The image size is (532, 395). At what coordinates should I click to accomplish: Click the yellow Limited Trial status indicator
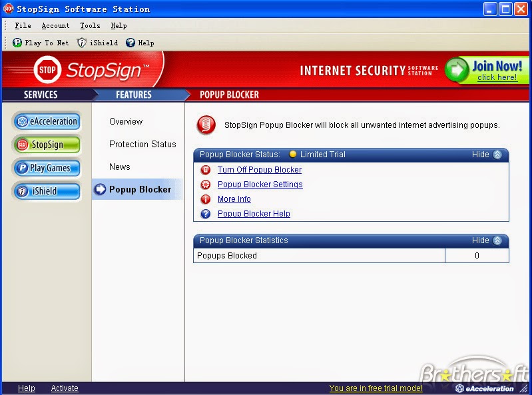pyautogui.click(x=292, y=155)
